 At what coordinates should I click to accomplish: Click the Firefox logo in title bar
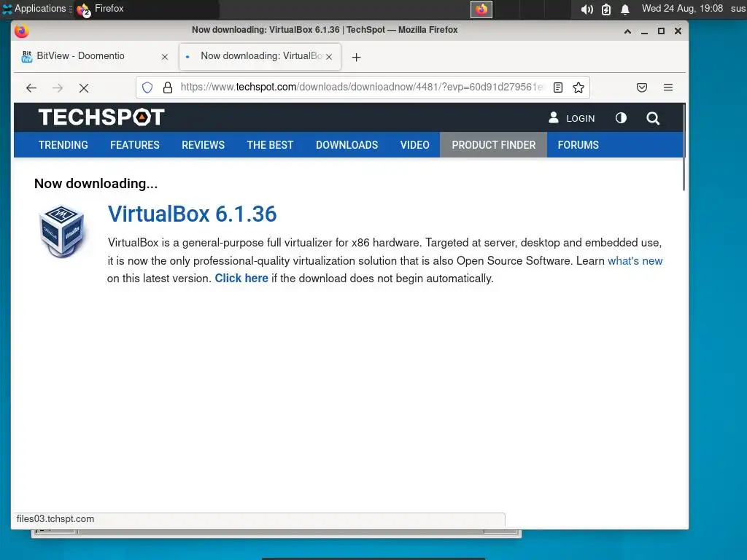click(x=21, y=31)
